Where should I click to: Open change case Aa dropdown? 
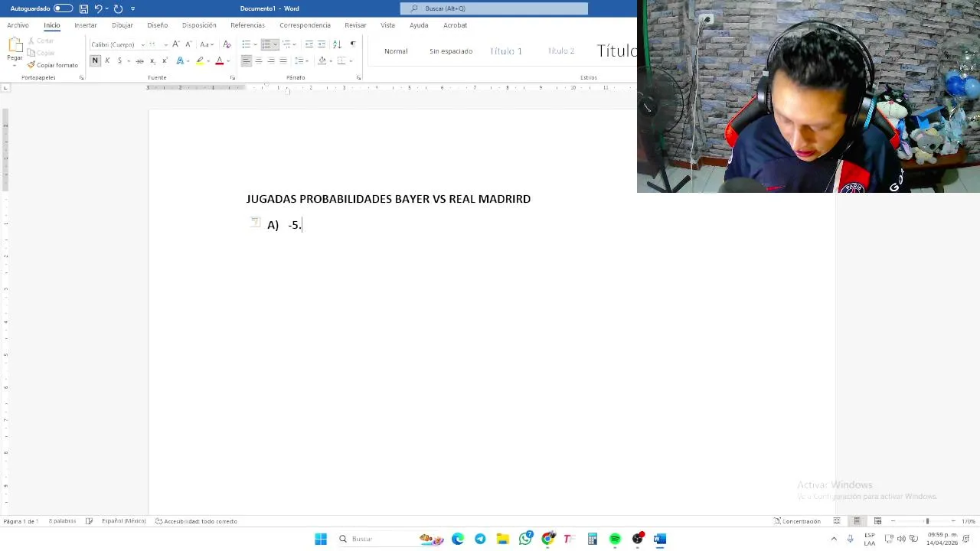pos(206,44)
